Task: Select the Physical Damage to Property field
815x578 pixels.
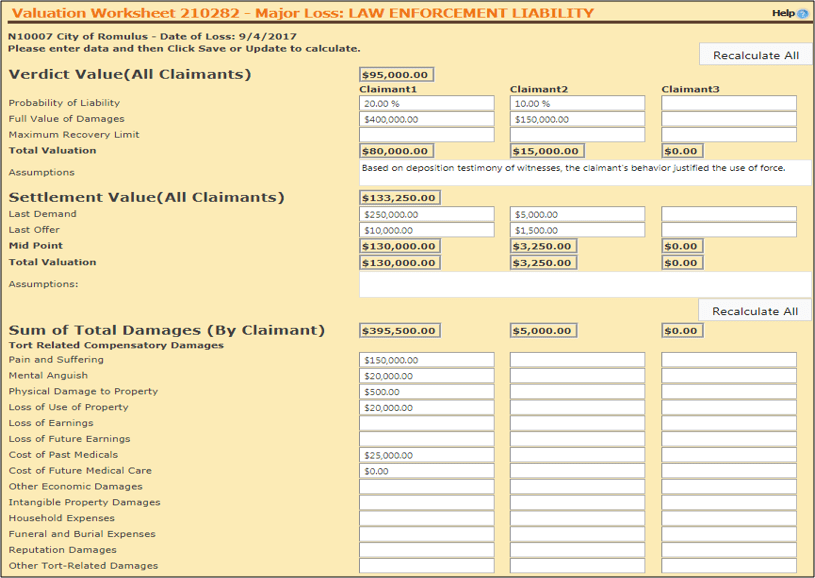Action: point(425,391)
